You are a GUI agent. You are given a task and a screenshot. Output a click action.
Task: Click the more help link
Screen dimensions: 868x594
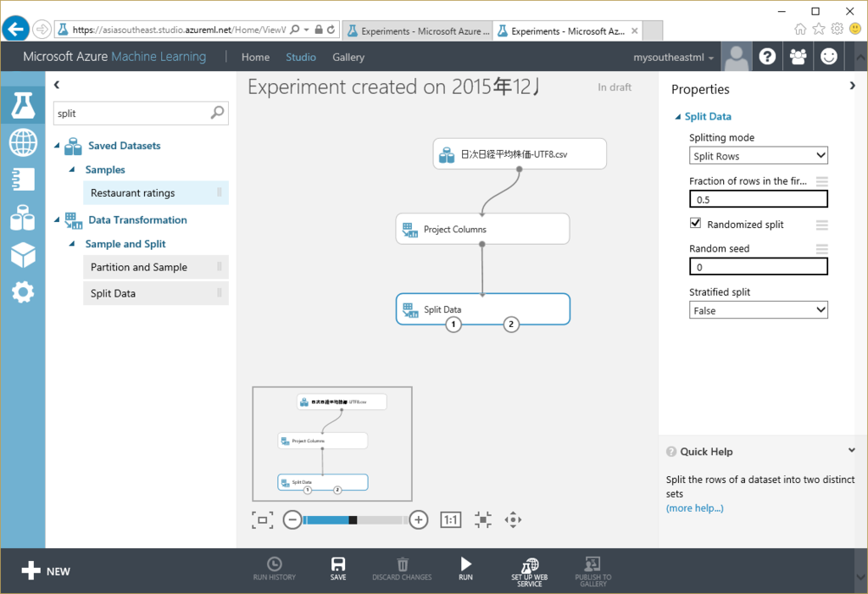(695, 508)
